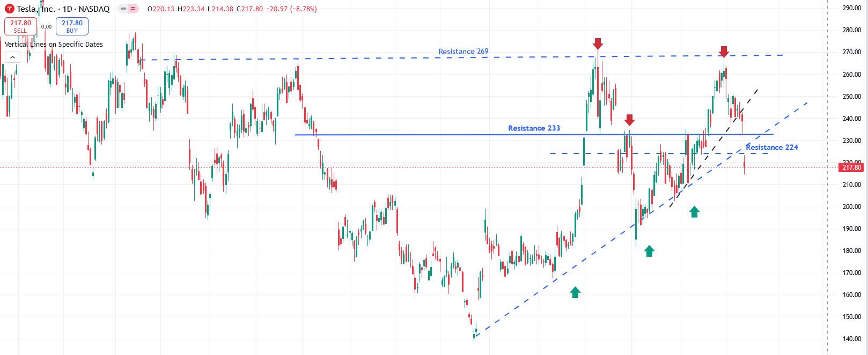Click the 217.80 SELL button

[x=20, y=26]
